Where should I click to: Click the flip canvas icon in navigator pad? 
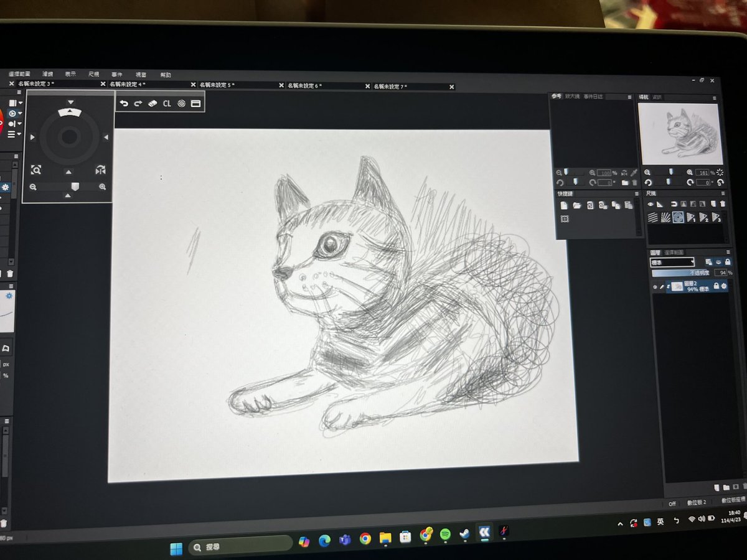click(x=100, y=169)
